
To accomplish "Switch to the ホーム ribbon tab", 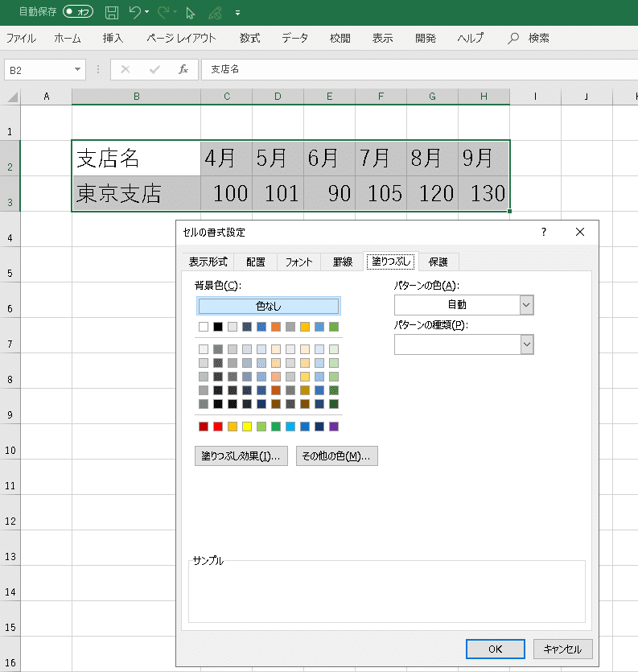I will point(68,38).
